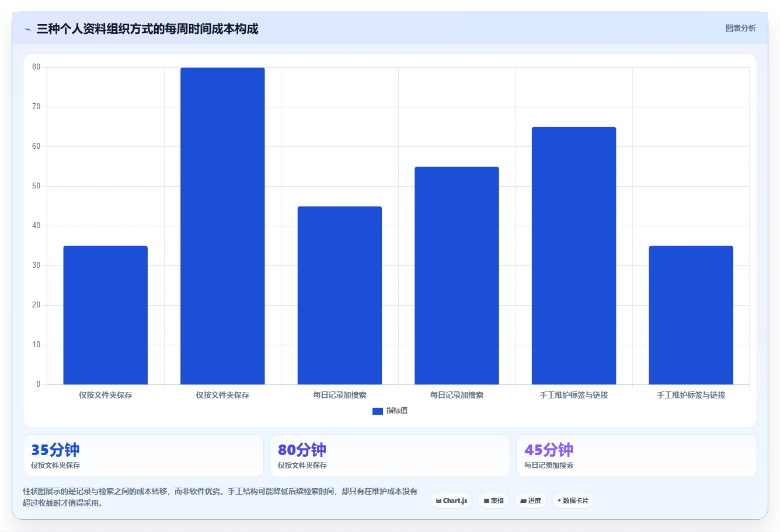The image size is (780, 532).
Task: Toggle the 指标值 legend label
Action: pos(397,411)
